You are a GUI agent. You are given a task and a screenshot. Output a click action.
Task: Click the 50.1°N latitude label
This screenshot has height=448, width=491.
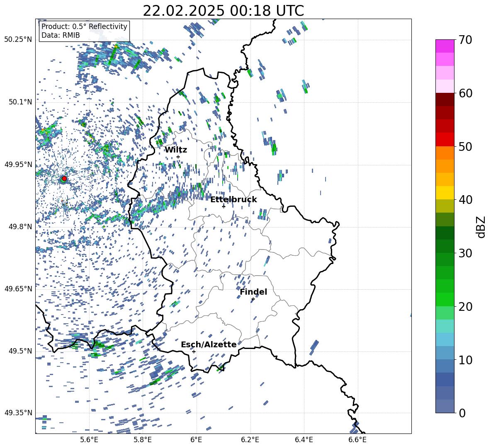coord(20,102)
